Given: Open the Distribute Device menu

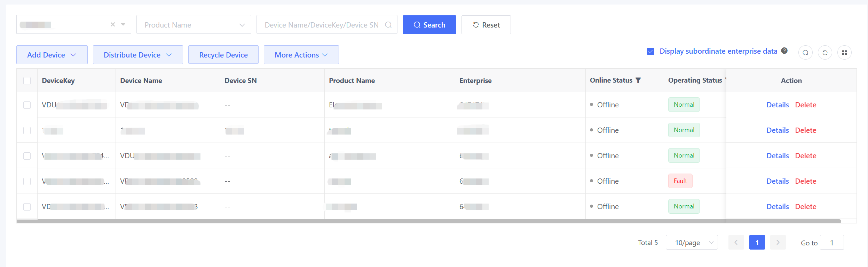Looking at the screenshot, I should (138, 55).
